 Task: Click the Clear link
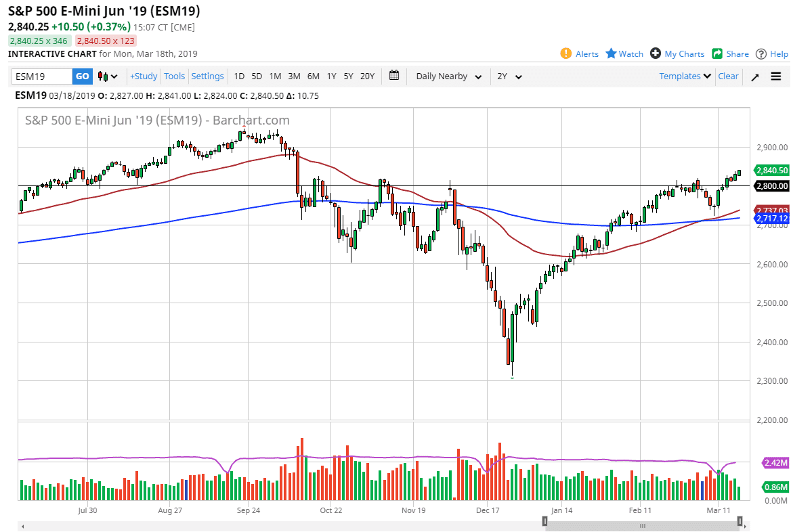tap(728, 76)
